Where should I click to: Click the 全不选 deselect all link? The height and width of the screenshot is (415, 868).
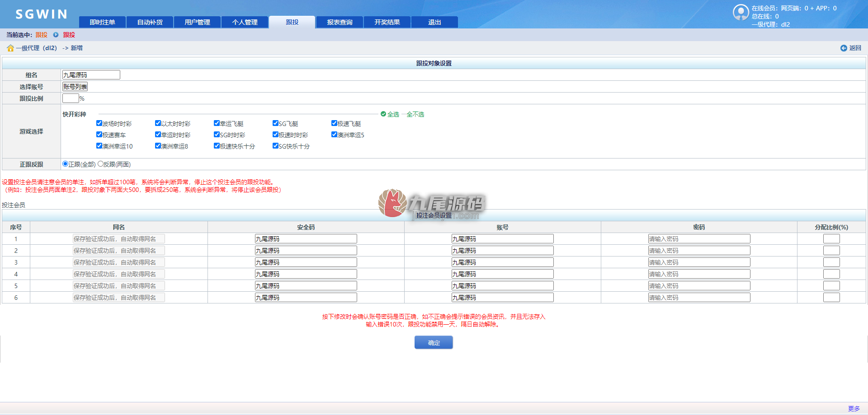click(x=415, y=114)
